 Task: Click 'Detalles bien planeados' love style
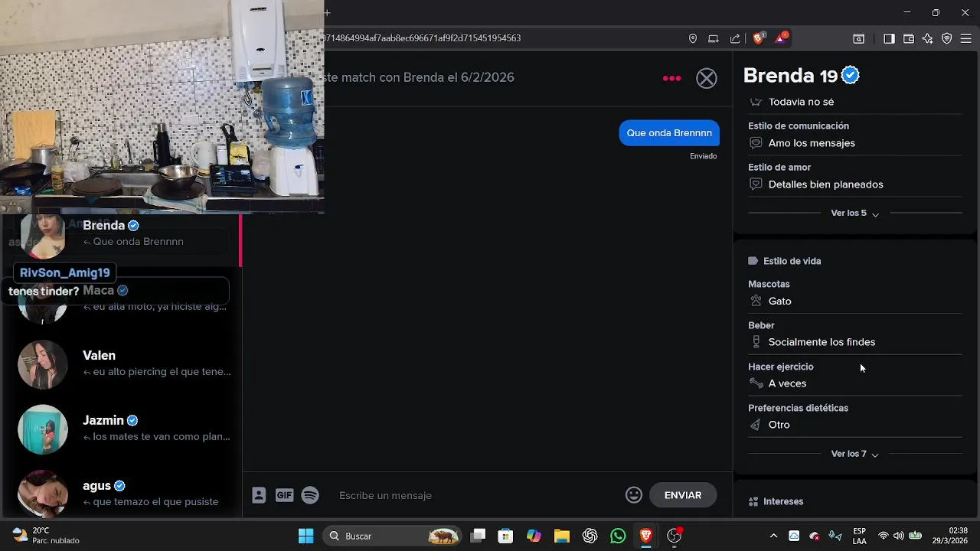tap(825, 184)
